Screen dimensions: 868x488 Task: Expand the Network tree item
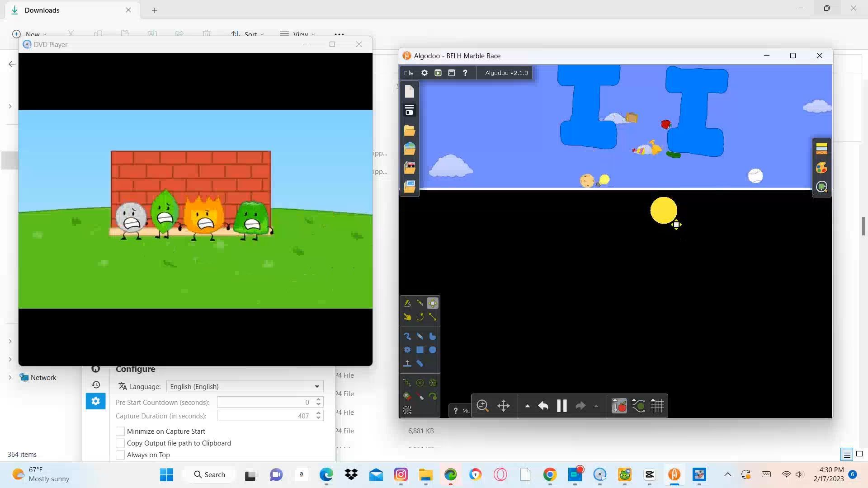[x=10, y=378]
